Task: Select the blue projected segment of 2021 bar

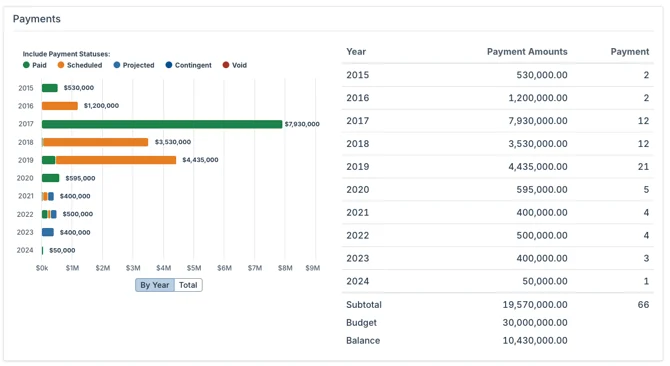Action: 51,196
